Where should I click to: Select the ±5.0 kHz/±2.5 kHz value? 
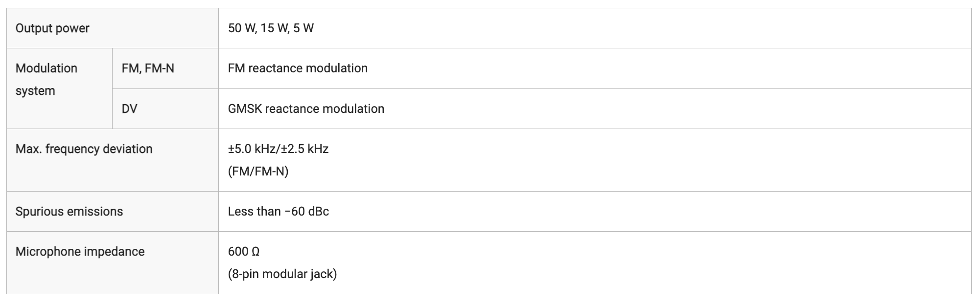coord(278,149)
